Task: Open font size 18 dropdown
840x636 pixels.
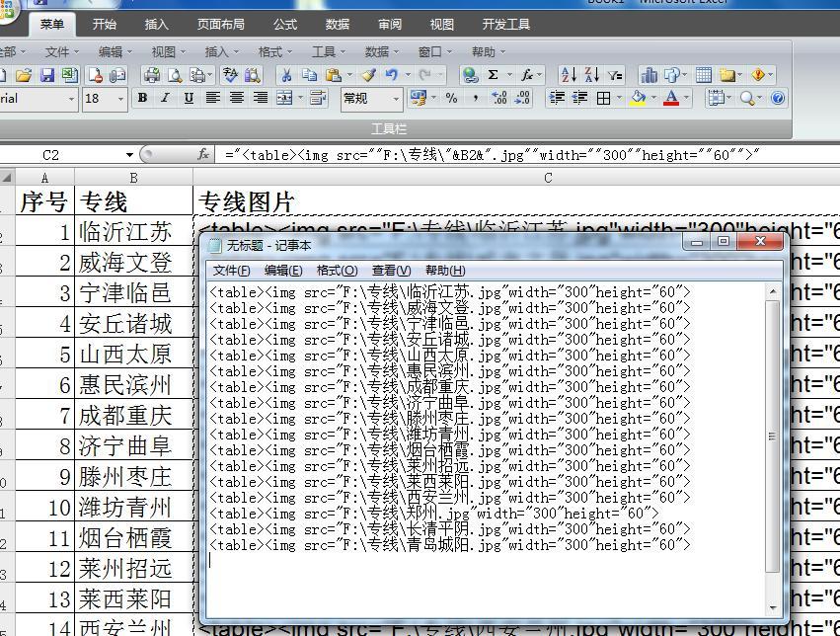Action: click(x=120, y=99)
